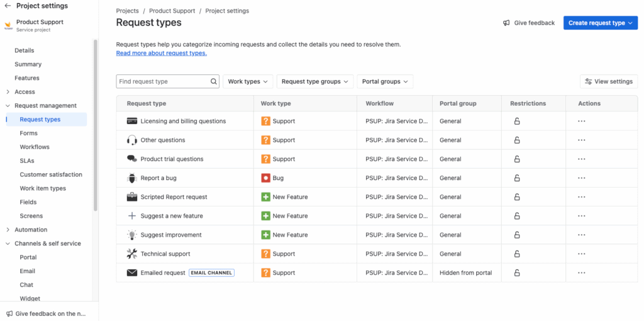Expand the Automation section in sidebar
The height and width of the screenshot is (321, 644).
pyautogui.click(x=8, y=230)
